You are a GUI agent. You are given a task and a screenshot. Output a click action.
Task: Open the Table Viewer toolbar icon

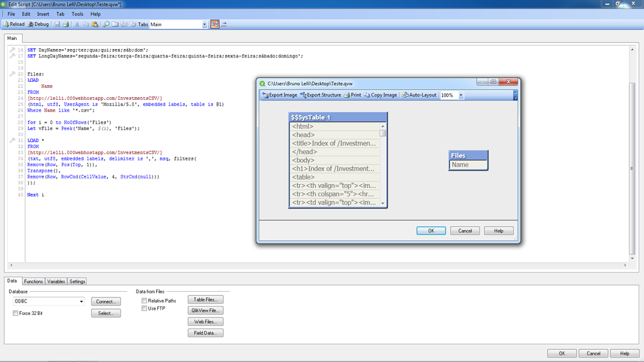coord(215,24)
